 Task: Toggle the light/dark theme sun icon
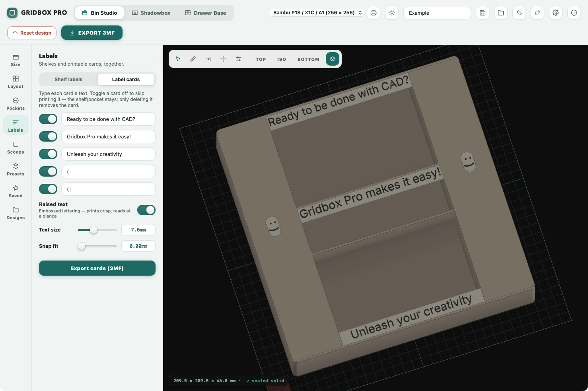click(x=392, y=13)
